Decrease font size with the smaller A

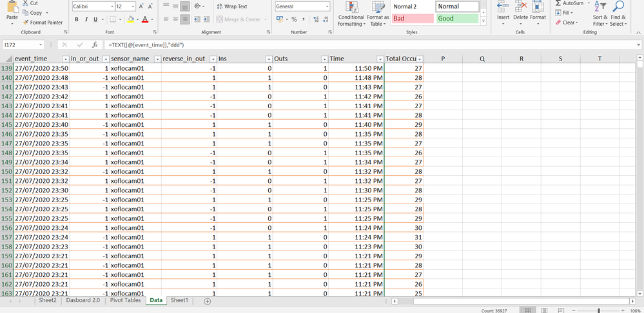151,6
